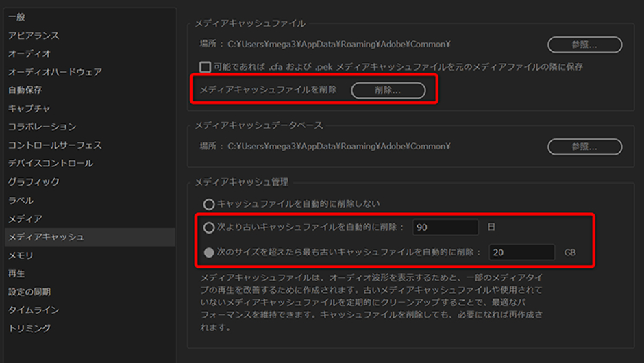Click the 90 days input field

445,227
